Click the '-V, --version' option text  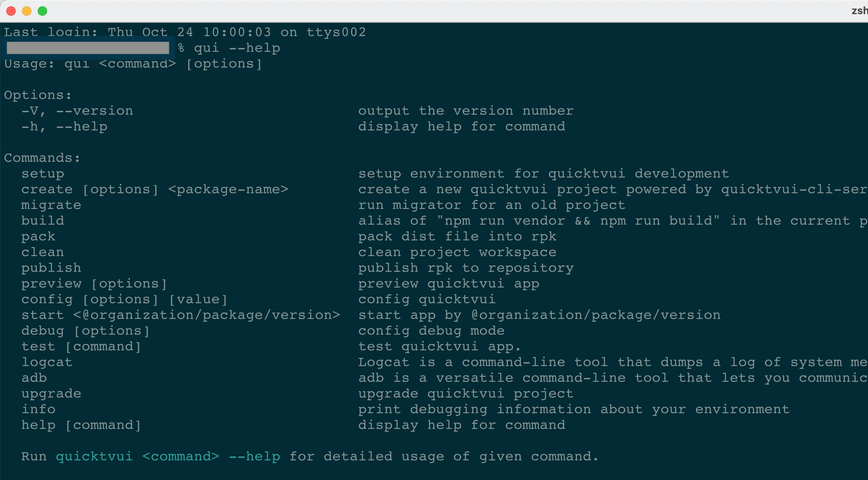[77, 111]
